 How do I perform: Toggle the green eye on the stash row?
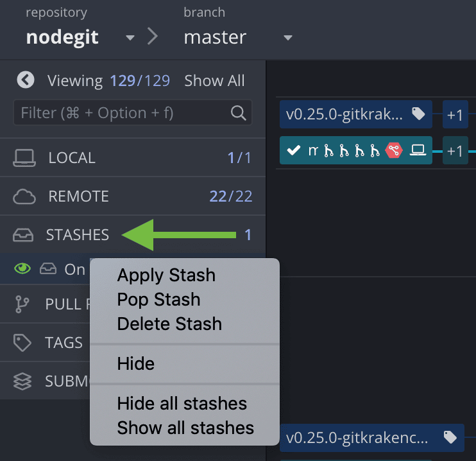[x=23, y=269]
